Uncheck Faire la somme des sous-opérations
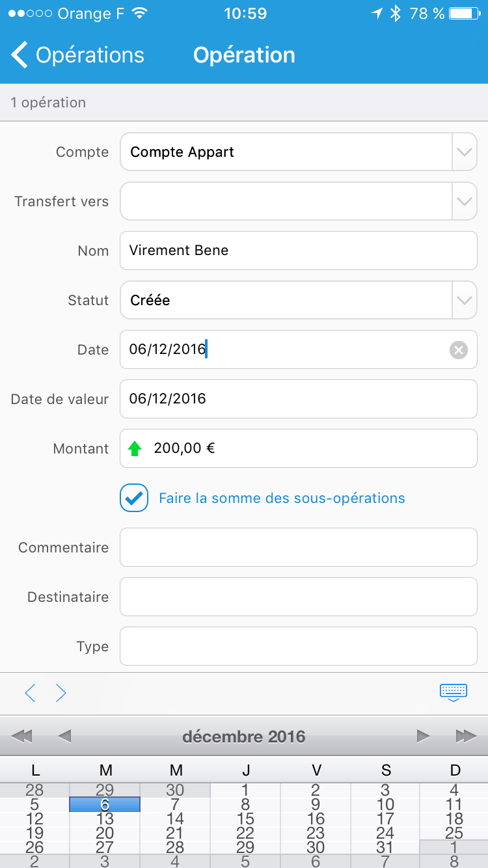Viewport: 488px width, 868px height. 134,498
